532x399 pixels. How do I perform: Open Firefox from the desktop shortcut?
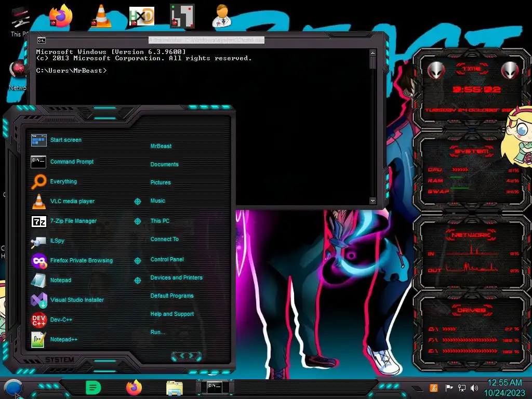click(x=61, y=16)
